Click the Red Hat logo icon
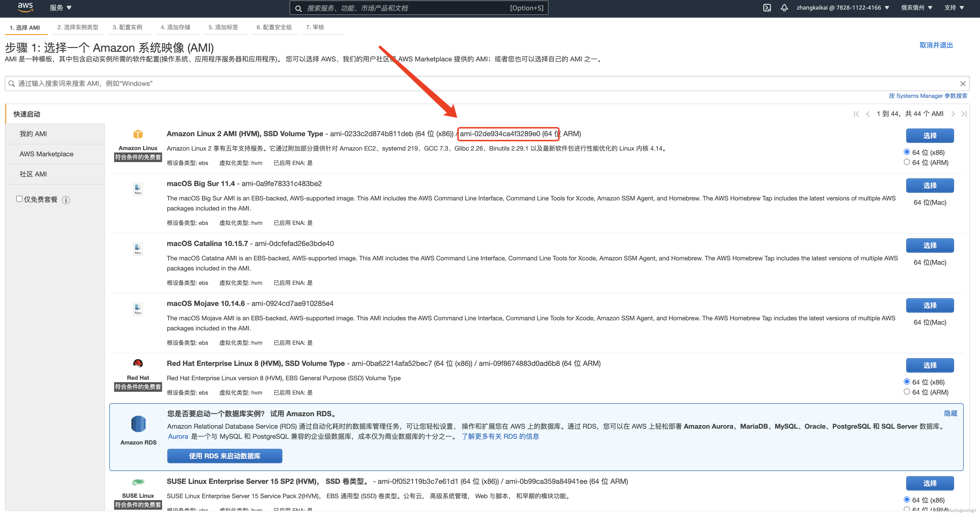 pos(138,363)
